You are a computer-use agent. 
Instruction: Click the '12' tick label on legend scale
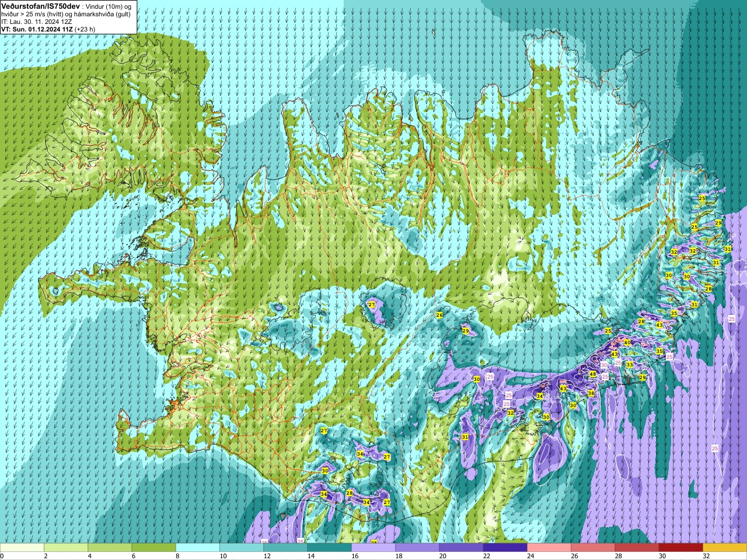pyautogui.click(x=267, y=556)
